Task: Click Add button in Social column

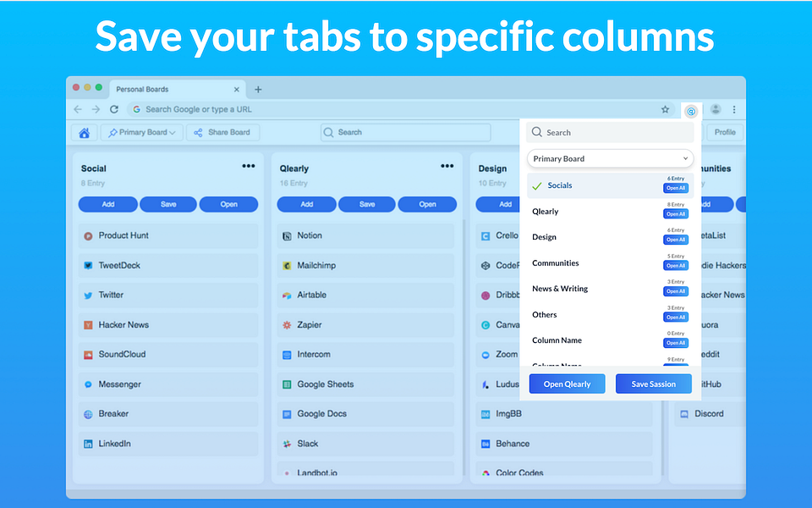Action: coord(107,204)
